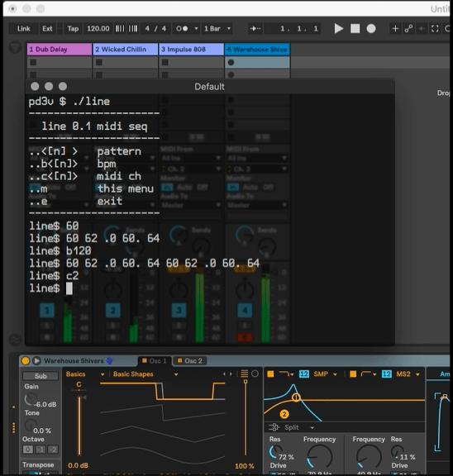Click the 1. 1. 1 arrangement position field

click(293, 29)
